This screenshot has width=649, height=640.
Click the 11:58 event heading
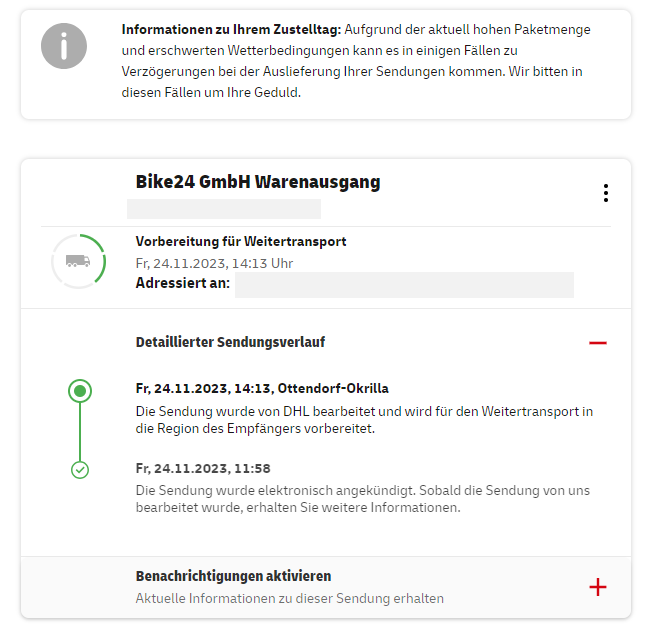[203, 468]
